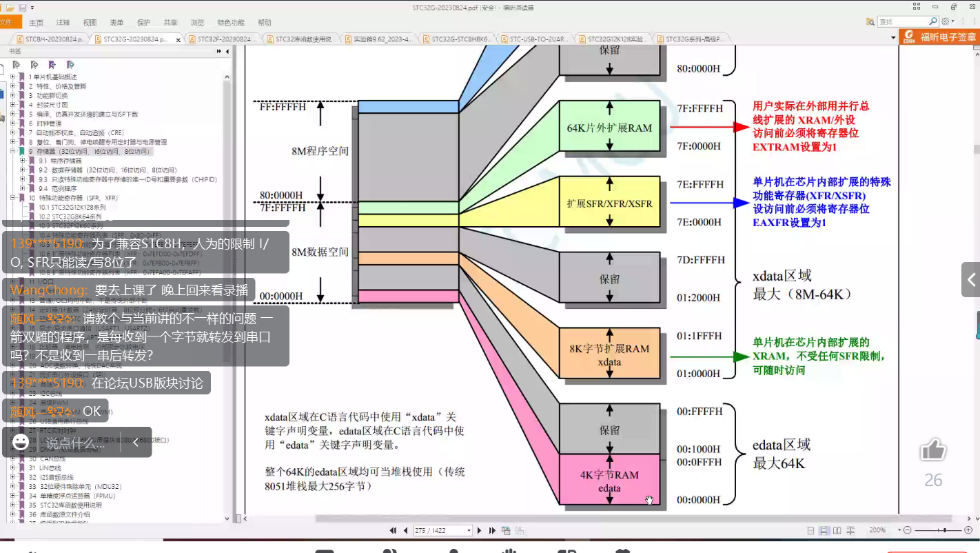Screen dimensions: 980x553
Task: Collapse the bookmark panel with the left arrow
Action: [227, 51]
